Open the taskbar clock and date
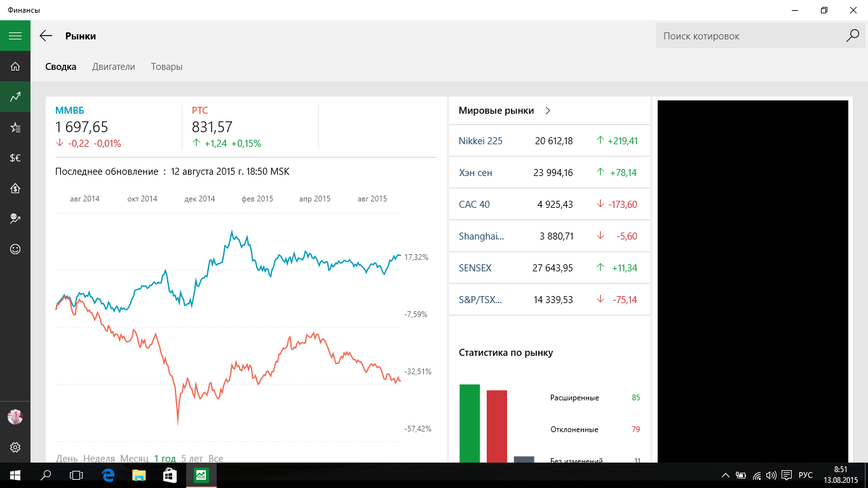Screen dimensions: 868x488 coord(841,475)
